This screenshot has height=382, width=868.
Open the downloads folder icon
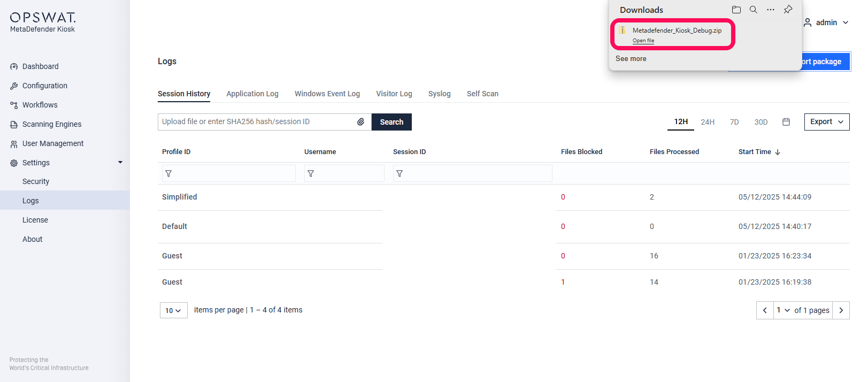736,10
